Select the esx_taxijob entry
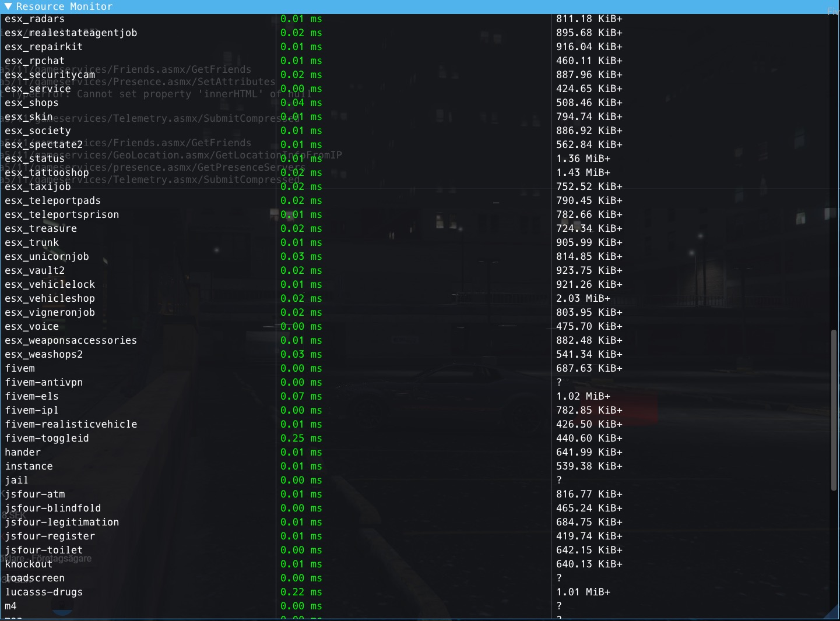This screenshot has width=840, height=621. [x=38, y=187]
